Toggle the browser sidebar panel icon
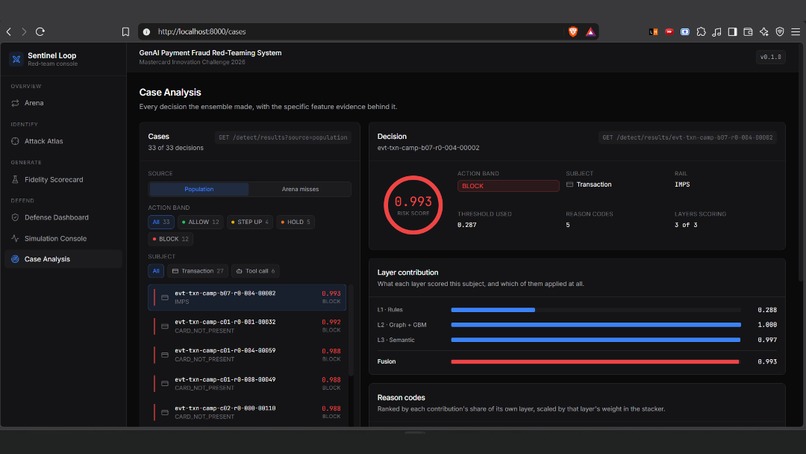Image resolution: width=806 pixels, height=454 pixels. [732, 32]
